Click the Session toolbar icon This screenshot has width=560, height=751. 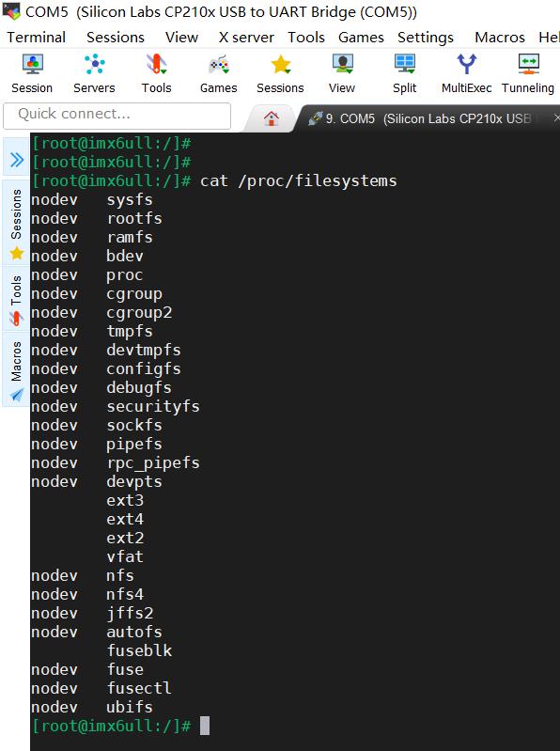coord(32,73)
